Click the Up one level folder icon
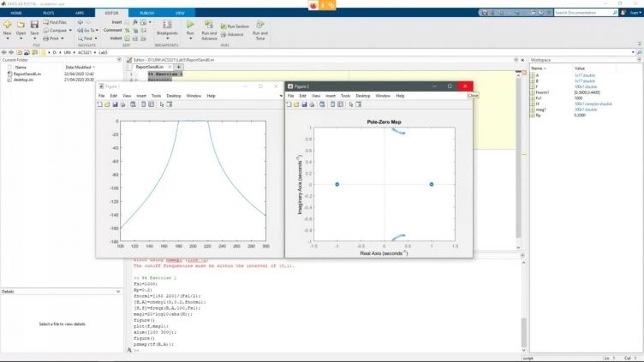 pos(20,52)
